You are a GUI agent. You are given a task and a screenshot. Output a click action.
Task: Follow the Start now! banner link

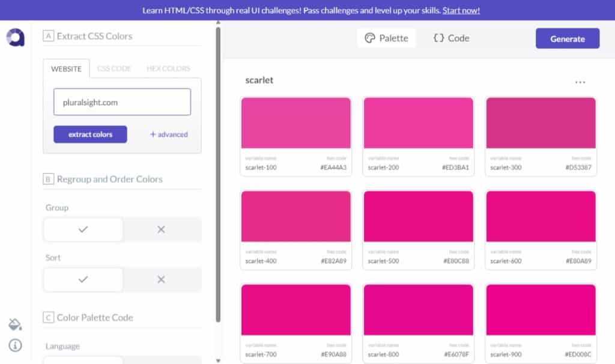click(x=461, y=10)
